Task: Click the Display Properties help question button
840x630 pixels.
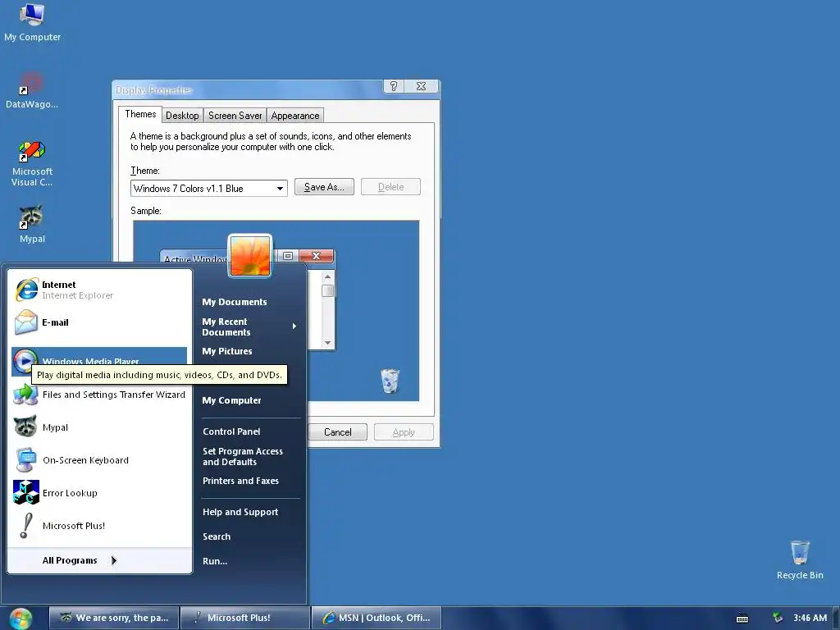Action: 394,86
